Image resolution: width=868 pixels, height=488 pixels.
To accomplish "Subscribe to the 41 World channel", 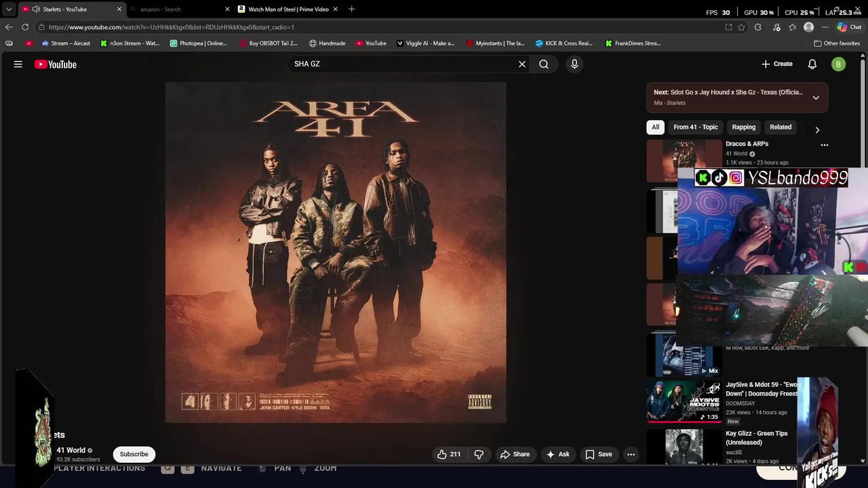I will (134, 454).
